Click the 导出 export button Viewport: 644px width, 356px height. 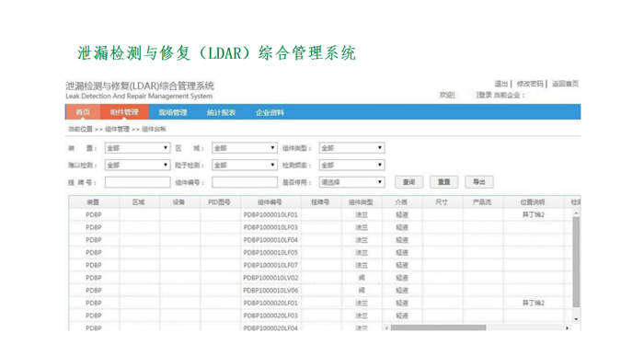point(479,182)
